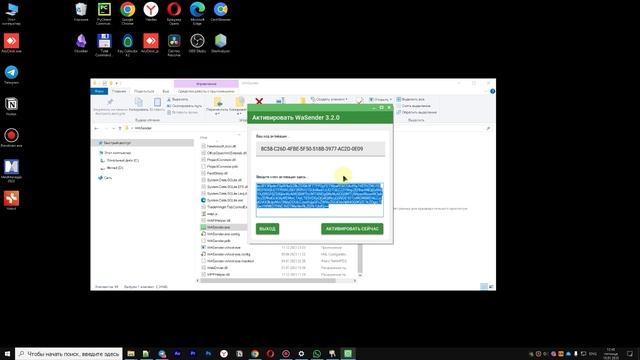Click the Explorer address bar path WASender

point(143,128)
